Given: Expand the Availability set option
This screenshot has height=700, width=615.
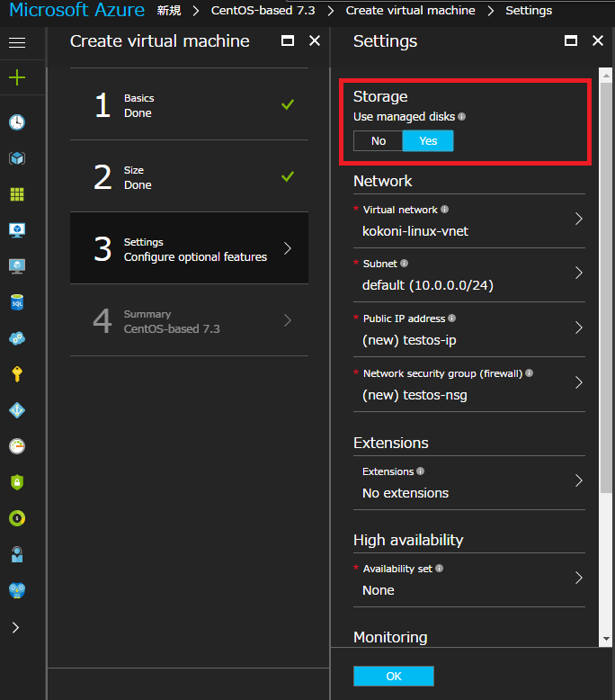Looking at the screenshot, I should point(469,580).
